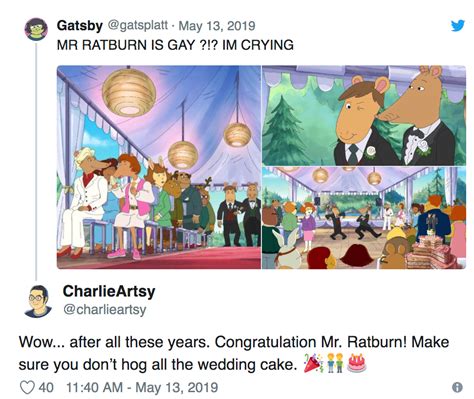Viewport: 474px width, 399px height.
Task: View the large wedding aisle image
Action: (x=159, y=167)
